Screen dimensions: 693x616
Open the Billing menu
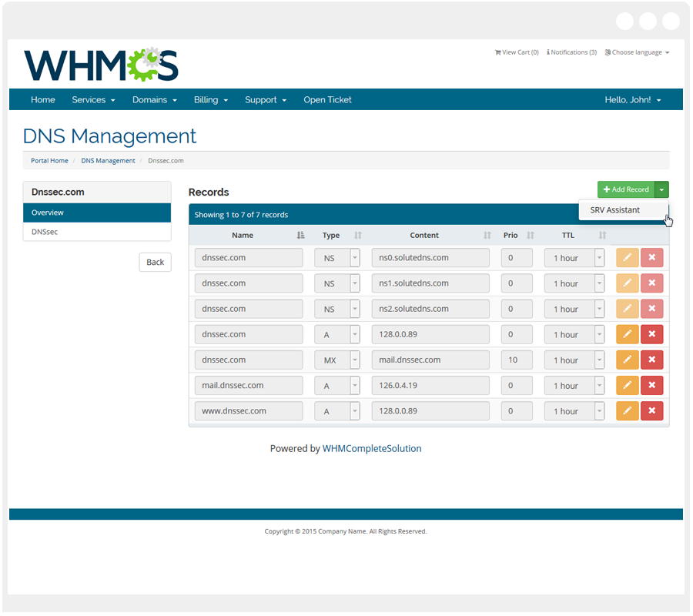[210, 100]
